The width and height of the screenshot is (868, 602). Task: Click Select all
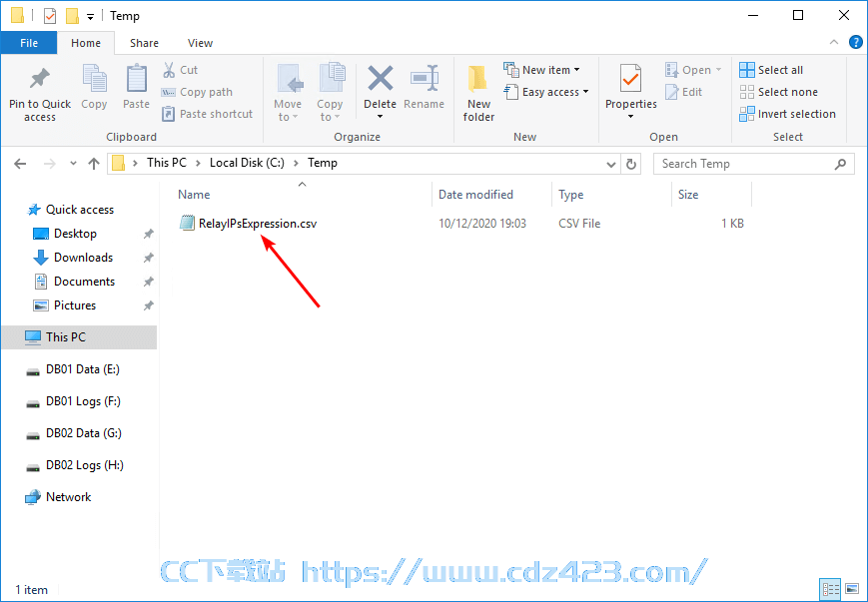click(771, 70)
